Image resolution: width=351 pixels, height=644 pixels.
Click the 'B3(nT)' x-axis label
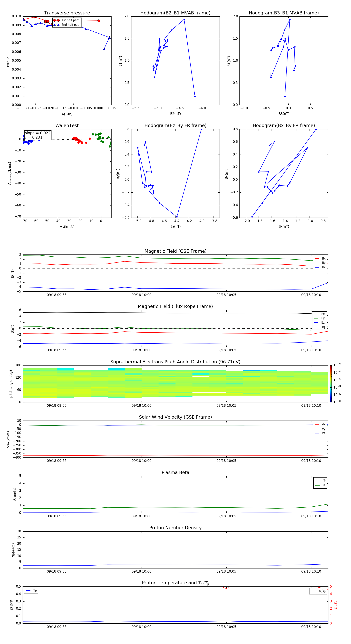click(x=284, y=114)
